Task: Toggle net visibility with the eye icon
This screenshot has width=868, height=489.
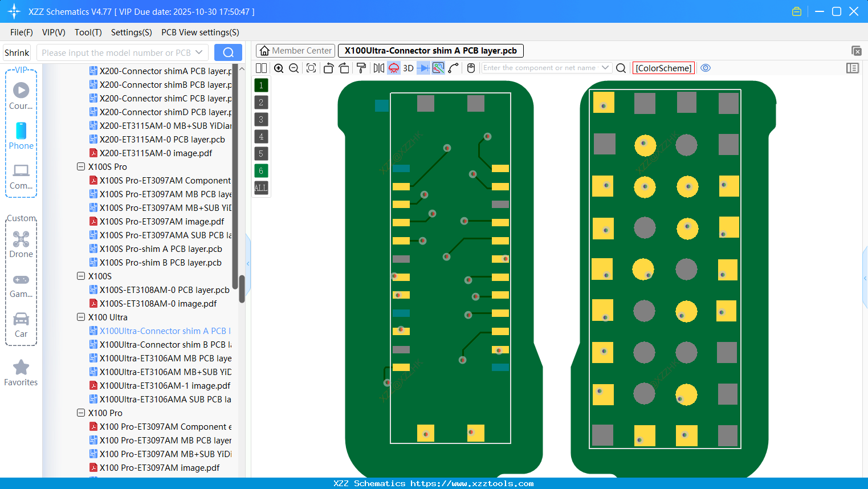Action: [706, 68]
